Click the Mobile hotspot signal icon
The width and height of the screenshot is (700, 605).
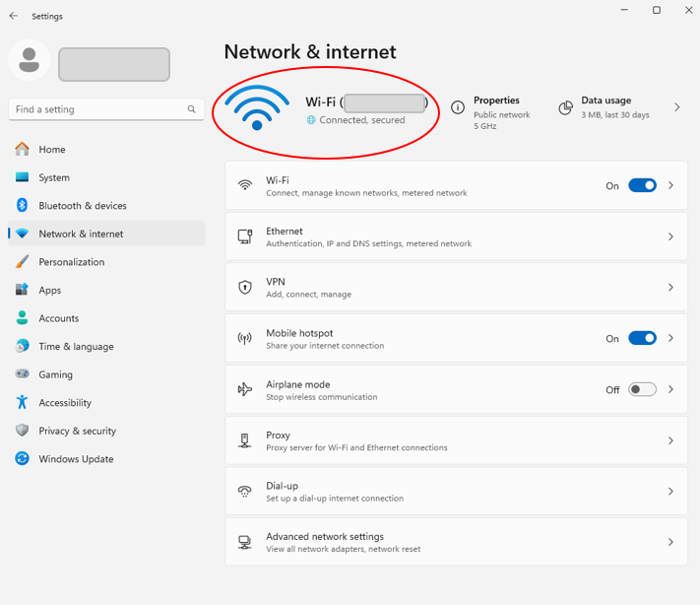pyautogui.click(x=245, y=338)
